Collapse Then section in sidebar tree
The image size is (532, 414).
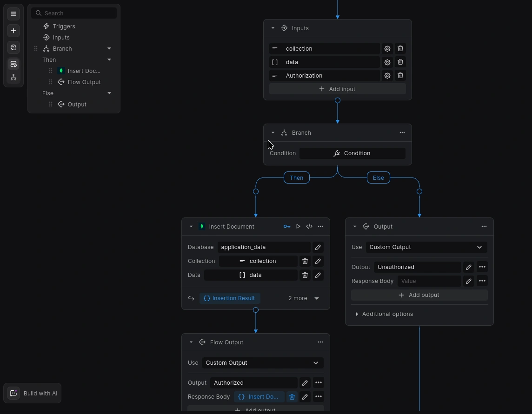[x=109, y=59]
